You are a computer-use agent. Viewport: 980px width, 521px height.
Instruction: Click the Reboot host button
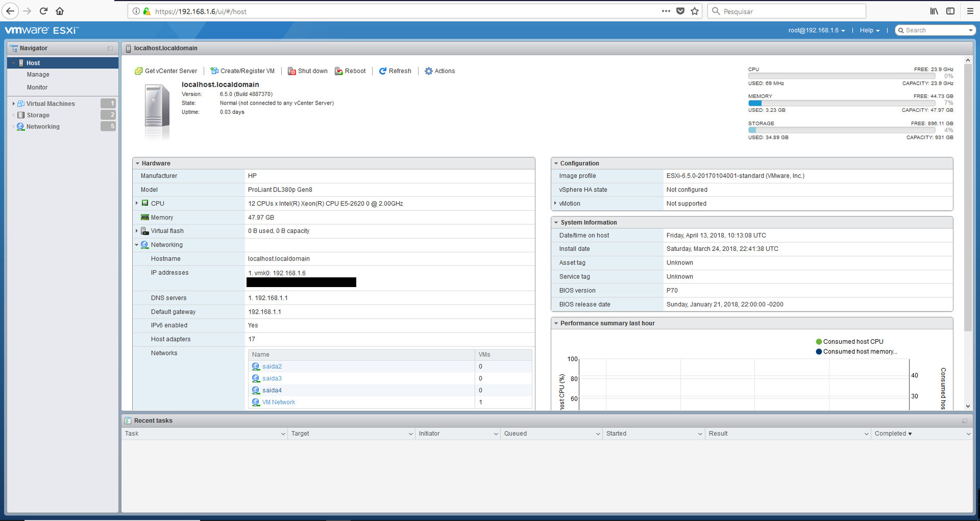coord(350,71)
